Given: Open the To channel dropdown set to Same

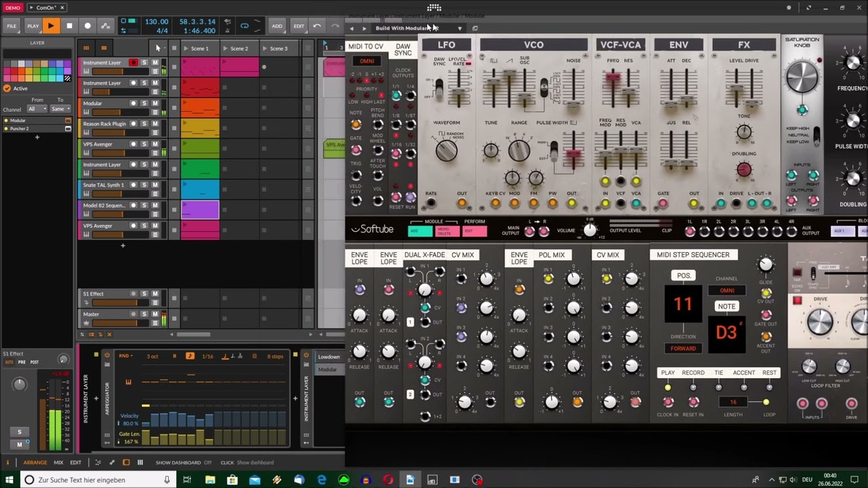Looking at the screenshot, I should click(x=60, y=108).
